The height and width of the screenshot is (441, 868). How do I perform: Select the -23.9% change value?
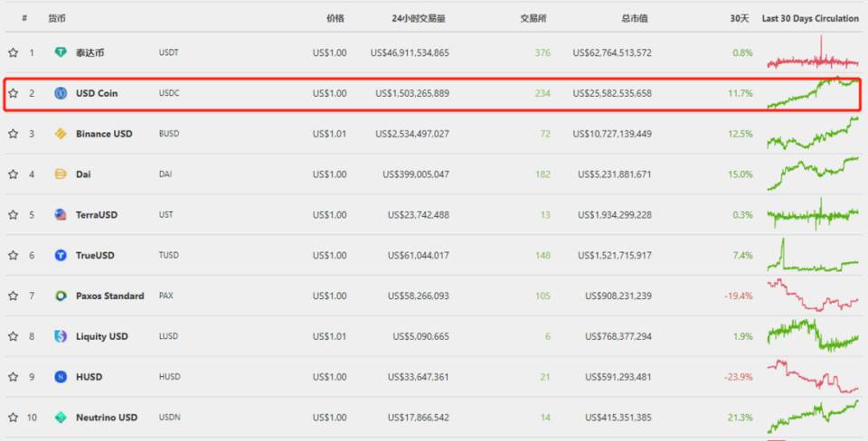739,377
